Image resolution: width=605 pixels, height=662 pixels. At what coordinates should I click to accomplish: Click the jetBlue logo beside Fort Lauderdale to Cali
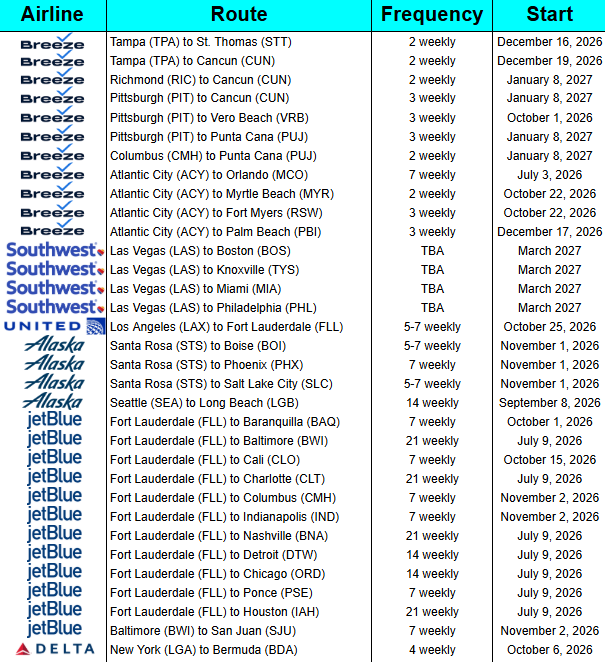[x=54, y=459]
